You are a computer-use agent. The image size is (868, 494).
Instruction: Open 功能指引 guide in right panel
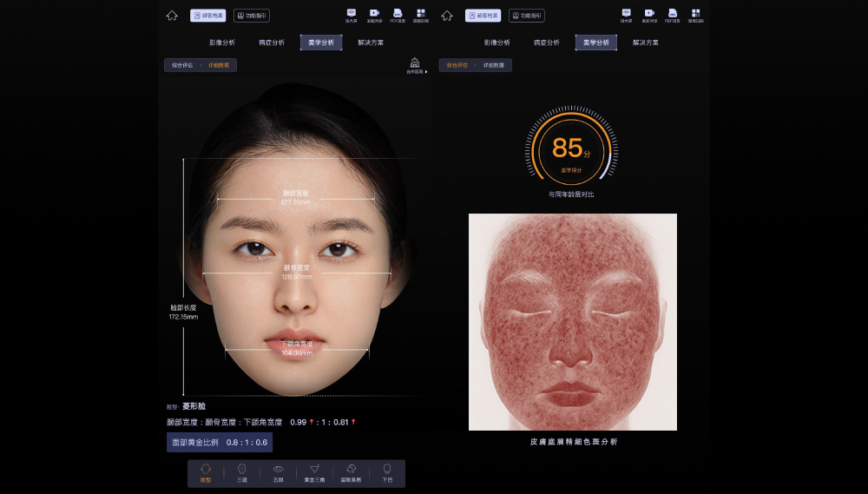click(527, 16)
